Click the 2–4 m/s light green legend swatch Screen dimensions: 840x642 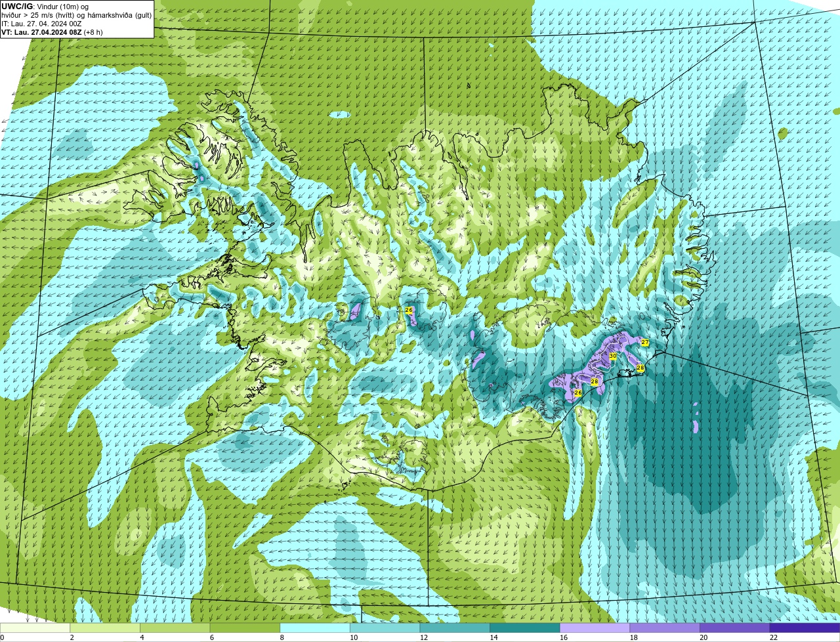tap(105, 628)
